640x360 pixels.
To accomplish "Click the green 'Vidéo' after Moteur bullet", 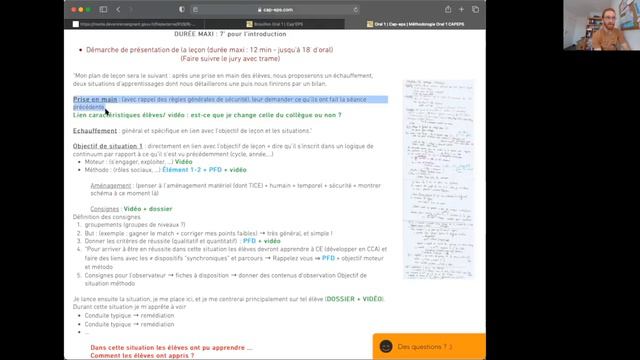I will 183,162.
